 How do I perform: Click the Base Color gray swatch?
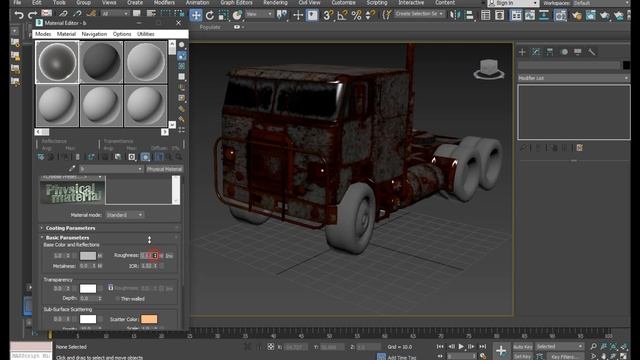[88, 256]
